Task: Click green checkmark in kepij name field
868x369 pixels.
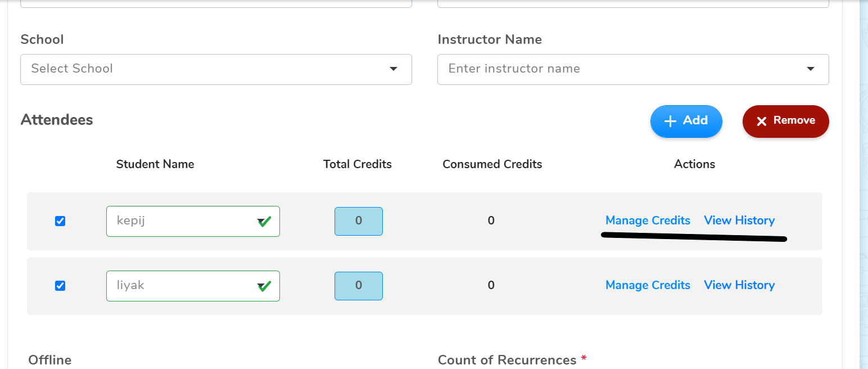Action: coord(265,222)
